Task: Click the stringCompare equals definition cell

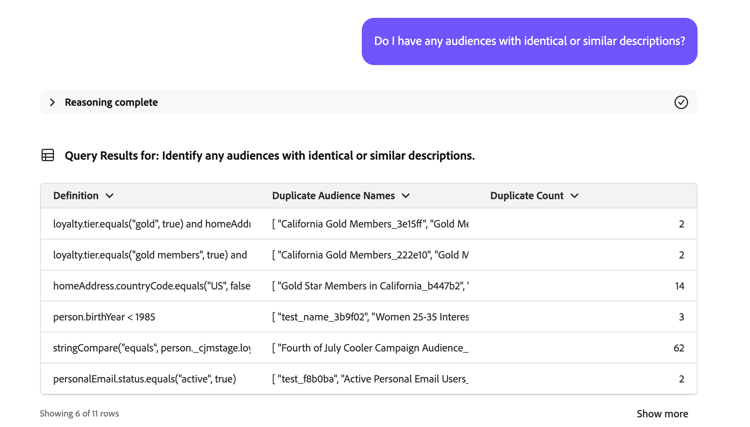Action: tap(152, 348)
